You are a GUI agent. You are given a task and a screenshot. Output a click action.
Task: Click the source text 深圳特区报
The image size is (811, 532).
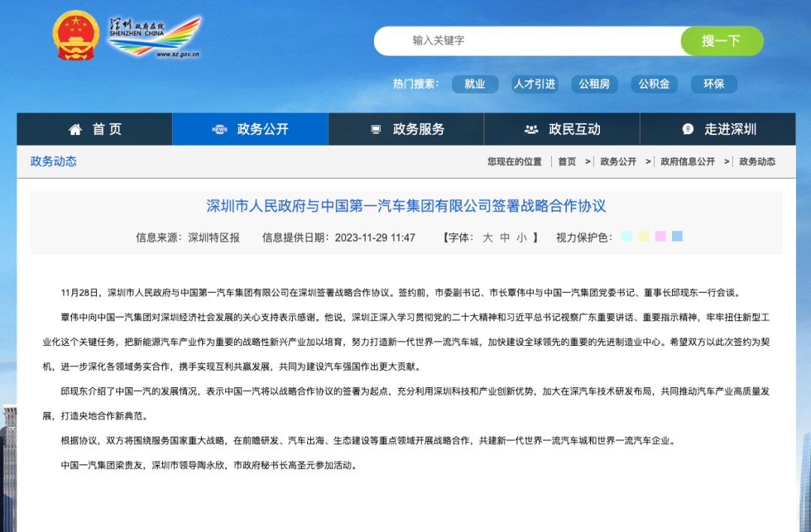pos(213,238)
